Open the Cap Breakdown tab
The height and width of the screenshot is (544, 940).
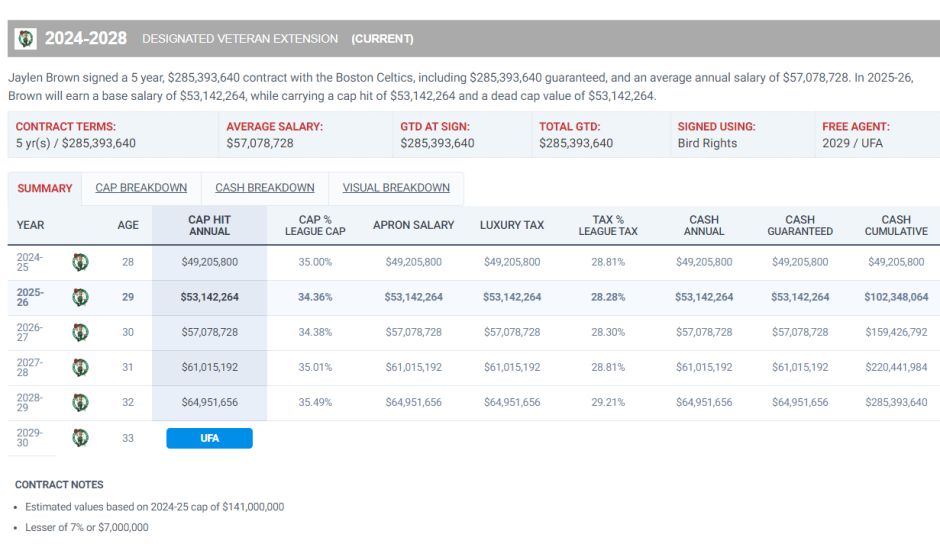pyautogui.click(x=141, y=188)
